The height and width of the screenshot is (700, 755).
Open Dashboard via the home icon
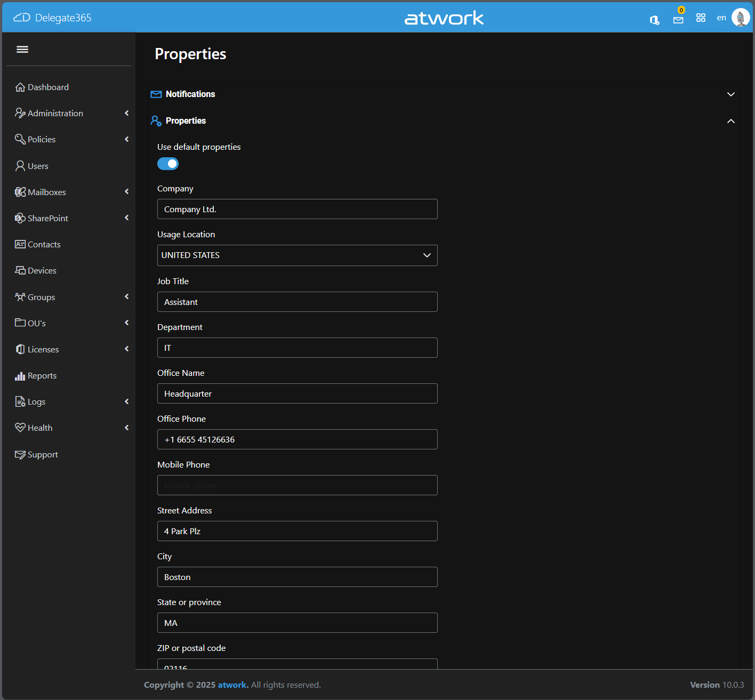tap(20, 87)
